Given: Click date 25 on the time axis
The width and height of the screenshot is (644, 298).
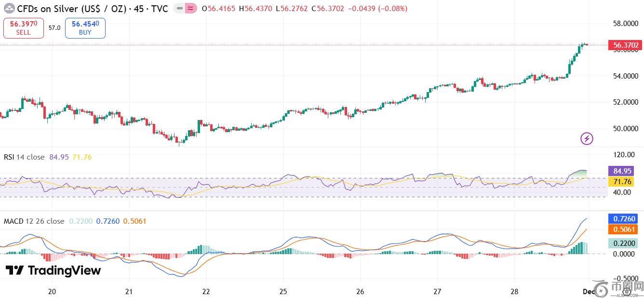Looking at the screenshot, I should 283,291.
